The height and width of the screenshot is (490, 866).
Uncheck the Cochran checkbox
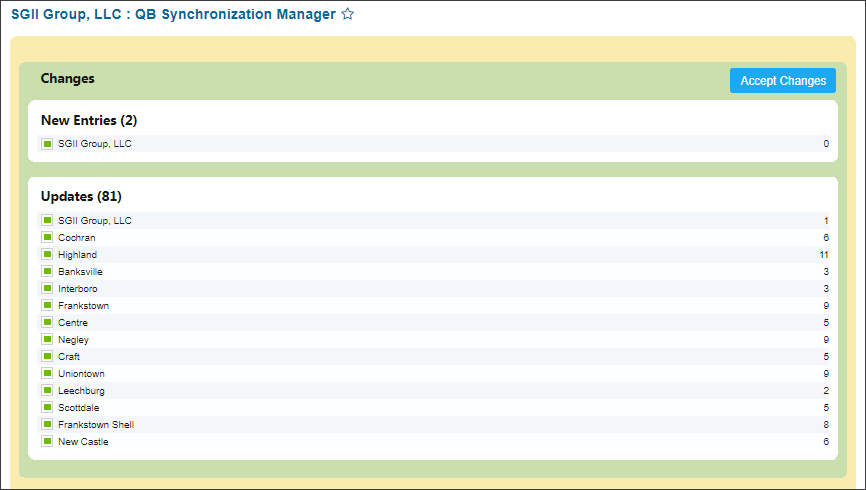(47, 238)
